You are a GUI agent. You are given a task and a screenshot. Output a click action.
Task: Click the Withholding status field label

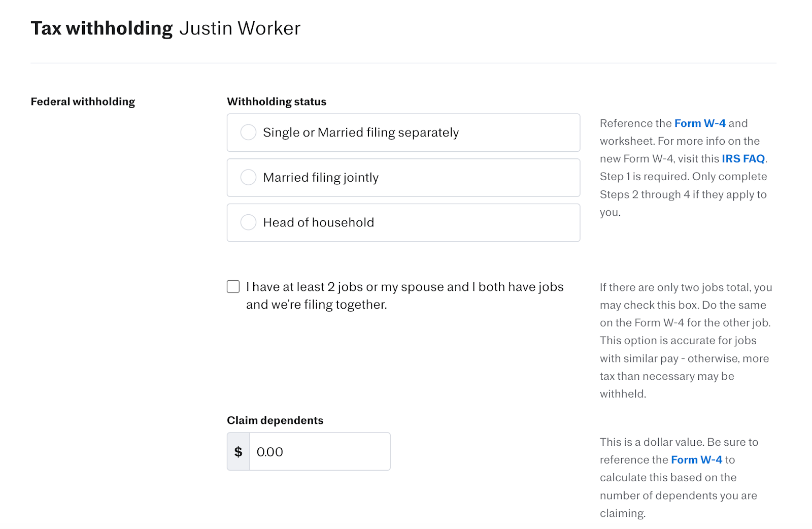277,102
